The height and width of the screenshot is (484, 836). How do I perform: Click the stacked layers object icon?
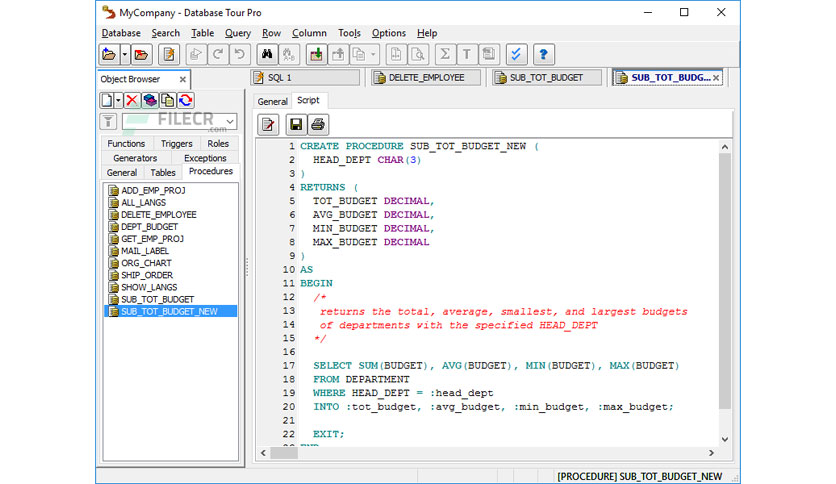(x=150, y=100)
